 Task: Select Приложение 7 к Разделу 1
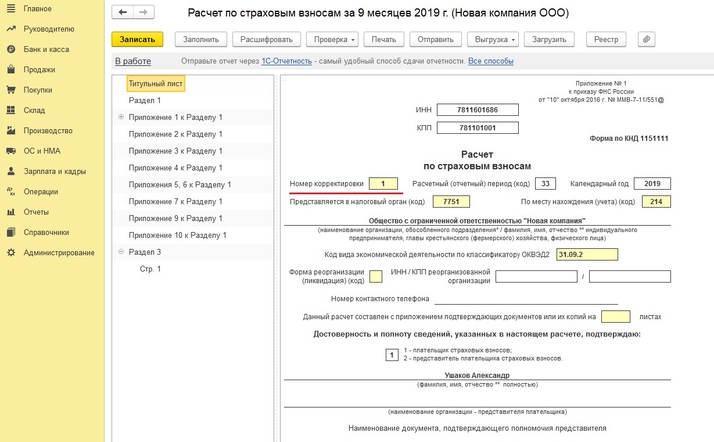176,202
